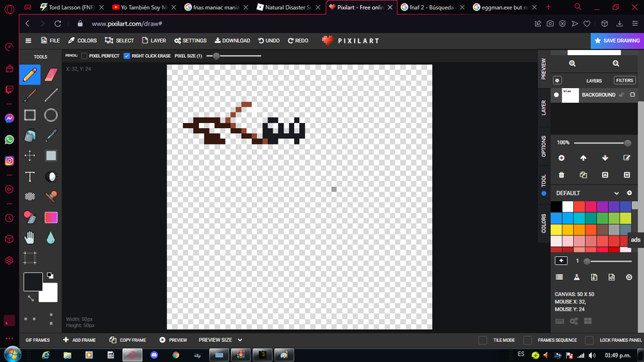This screenshot has width=644, height=362.
Task: Open the primary dark color box
Action: click(33, 282)
